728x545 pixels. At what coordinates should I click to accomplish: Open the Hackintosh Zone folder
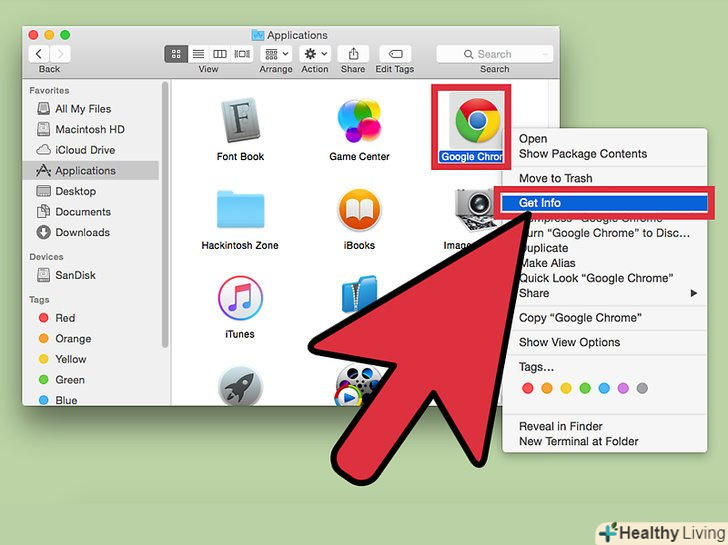click(x=240, y=209)
